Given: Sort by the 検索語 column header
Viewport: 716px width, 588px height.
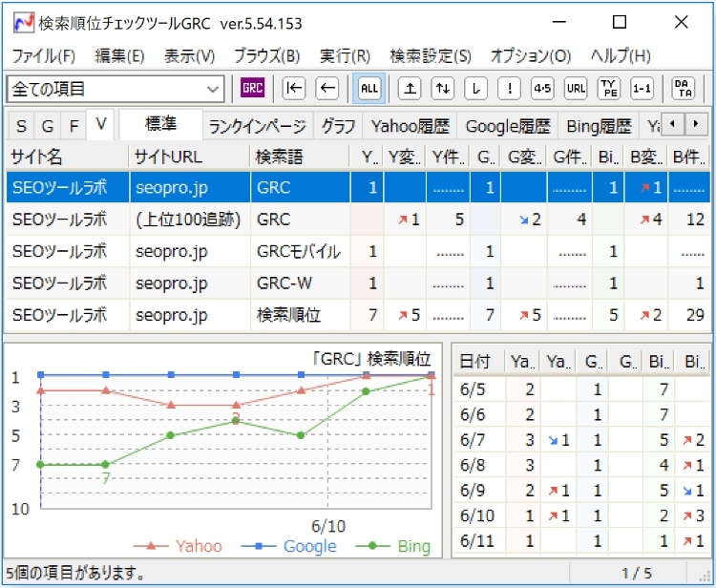Looking at the screenshot, I should click(300, 156).
